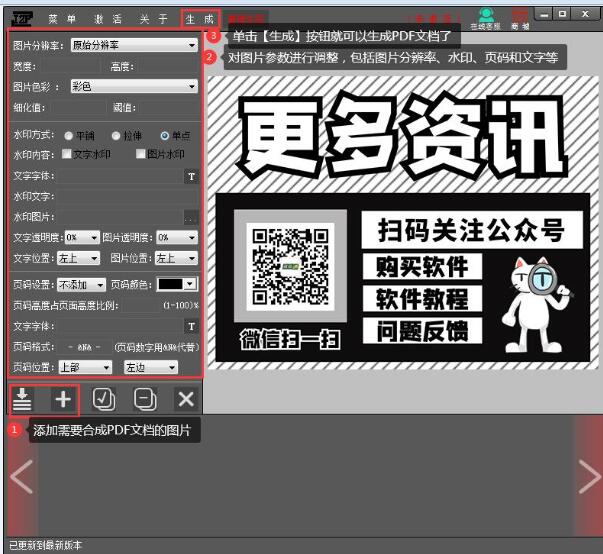
Task: Open page number alignment 左边 dropdown
Action: (x=151, y=368)
